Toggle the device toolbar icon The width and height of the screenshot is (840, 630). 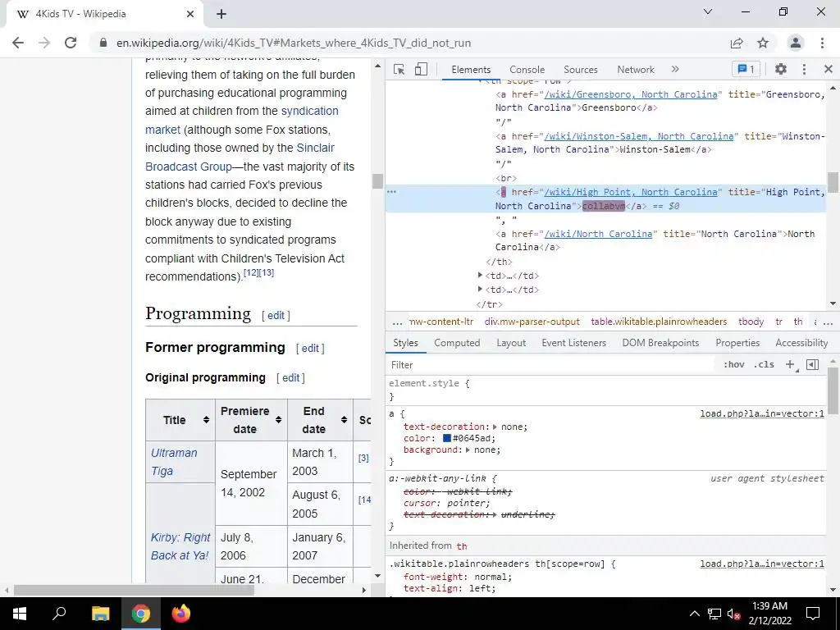(x=421, y=69)
